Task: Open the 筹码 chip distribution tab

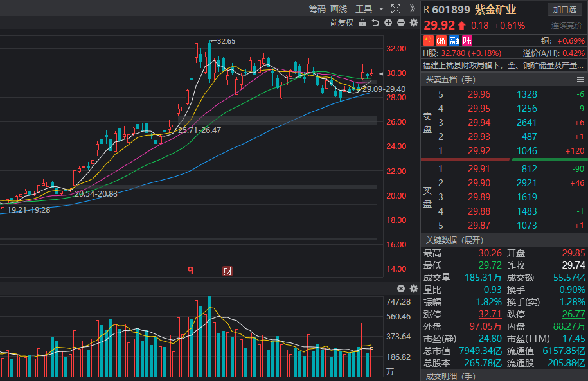Action: pyautogui.click(x=317, y=9)
